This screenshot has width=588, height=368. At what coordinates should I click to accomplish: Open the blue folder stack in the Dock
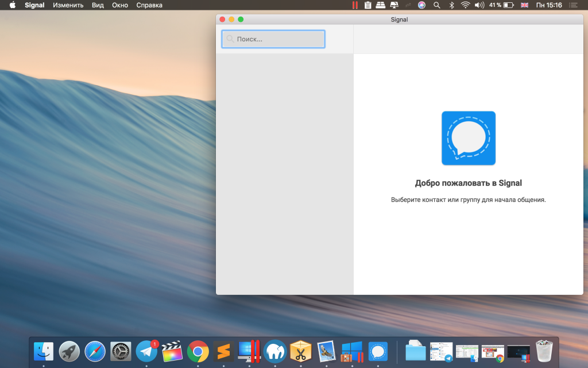(x=416, y=351)
